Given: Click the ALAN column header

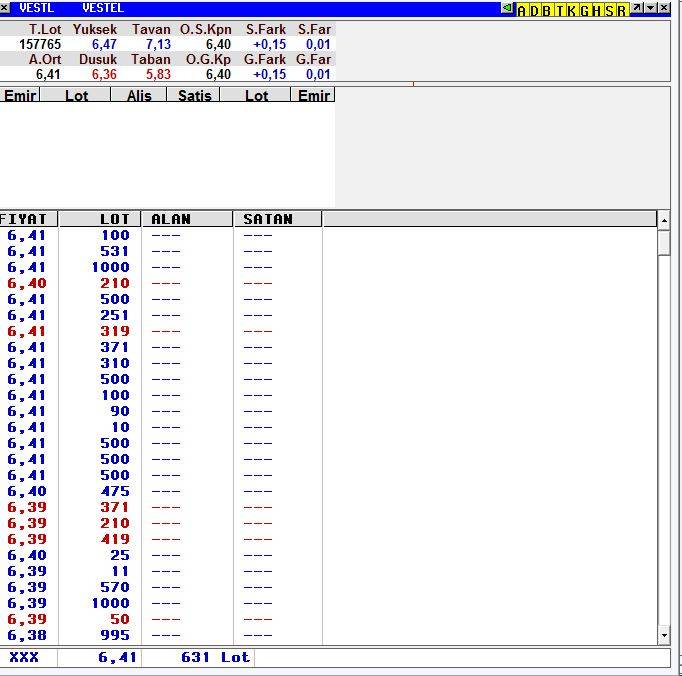Looking at the screenshot, I should pos(186,219).
